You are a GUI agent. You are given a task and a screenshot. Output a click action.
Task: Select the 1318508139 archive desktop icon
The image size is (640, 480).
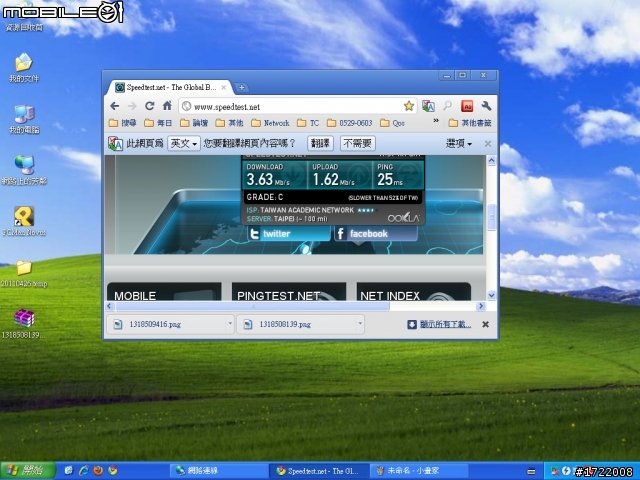pyautogui.click(x=24, y=324)
